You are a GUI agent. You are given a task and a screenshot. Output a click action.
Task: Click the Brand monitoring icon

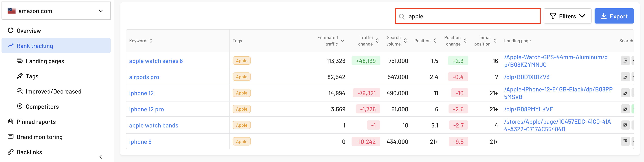pyautogui.click(x=10, y=137)
